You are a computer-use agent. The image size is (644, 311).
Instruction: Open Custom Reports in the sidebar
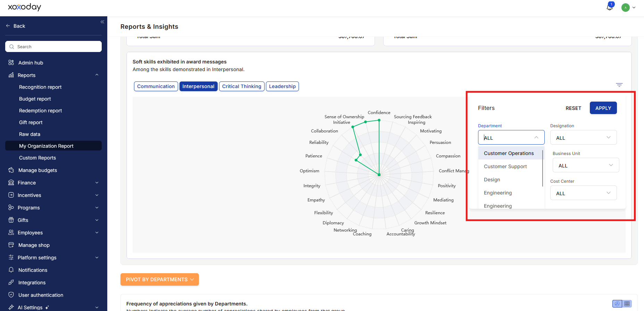[37, 158]
